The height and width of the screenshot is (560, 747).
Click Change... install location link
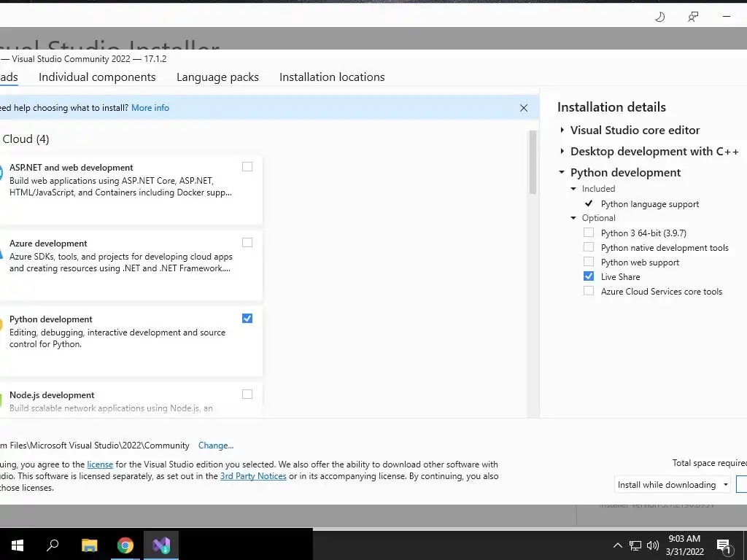click(216, 446)
